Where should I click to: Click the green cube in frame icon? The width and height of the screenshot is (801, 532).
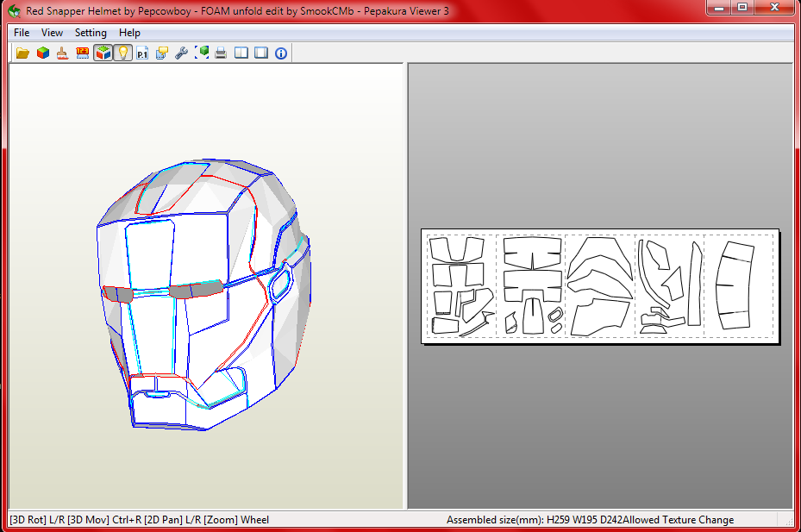click(202, 53)
